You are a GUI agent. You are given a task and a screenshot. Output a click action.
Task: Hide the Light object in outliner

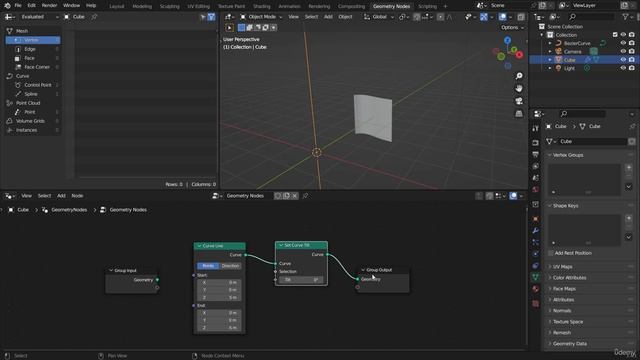pyautogui.click(x=623, y=68)
